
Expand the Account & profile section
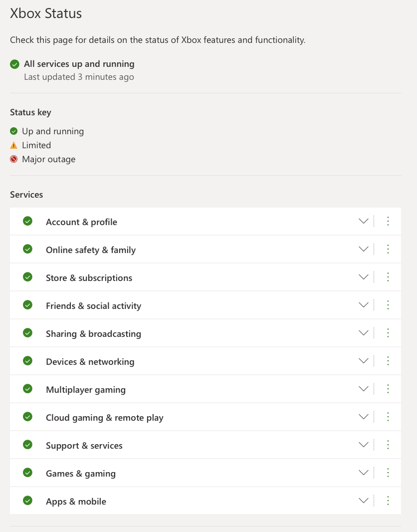click(364, 221)
